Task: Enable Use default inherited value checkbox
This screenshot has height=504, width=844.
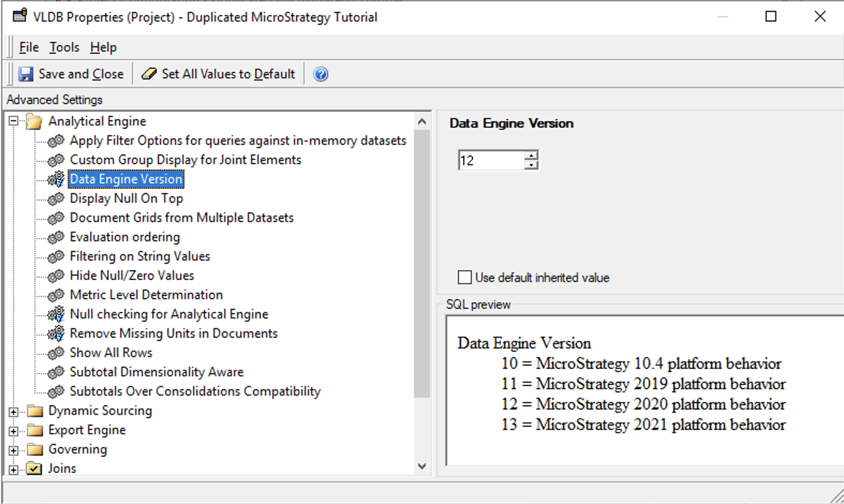Action: tap(465, 277)
